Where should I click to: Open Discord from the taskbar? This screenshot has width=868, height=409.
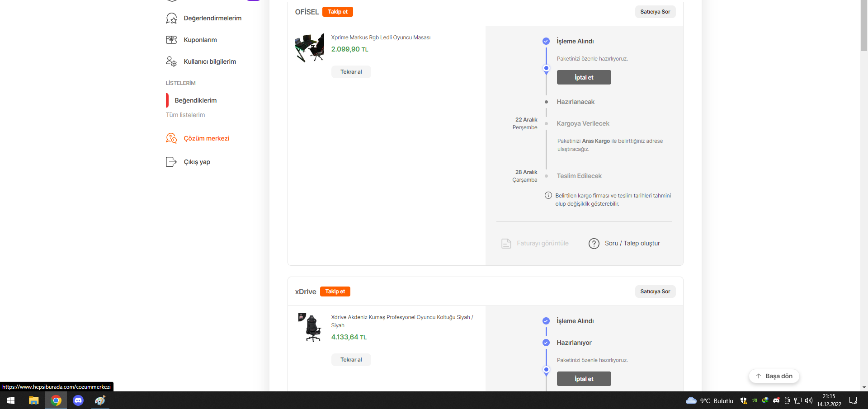(x=78, y=400)
